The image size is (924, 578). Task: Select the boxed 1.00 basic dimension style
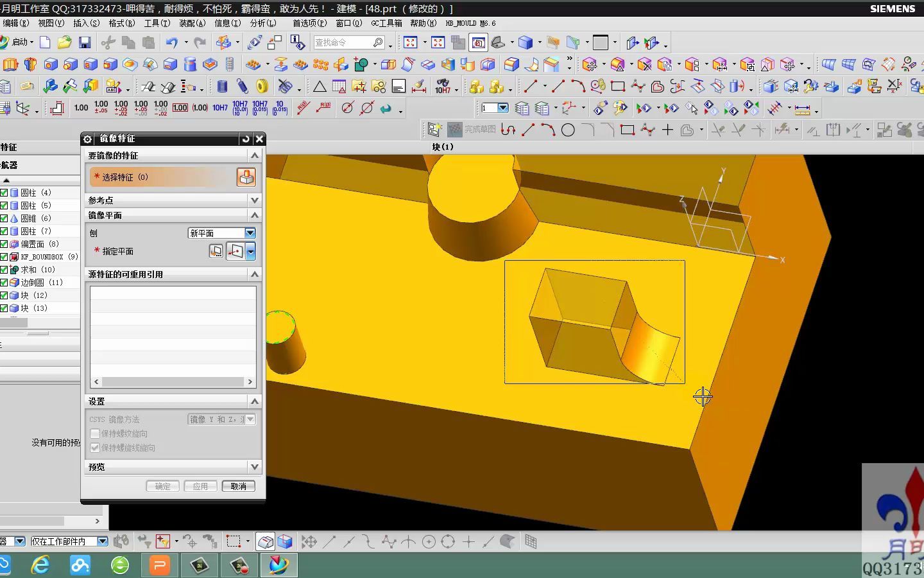pos(180,108)
